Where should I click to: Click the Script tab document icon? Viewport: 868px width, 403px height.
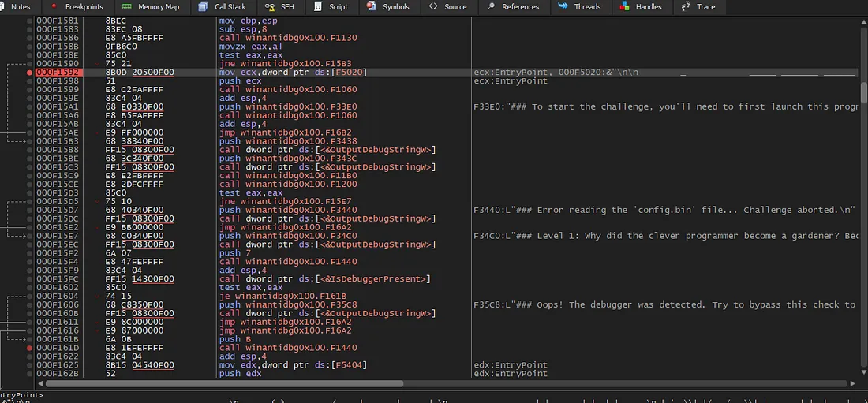pos(317,7)
